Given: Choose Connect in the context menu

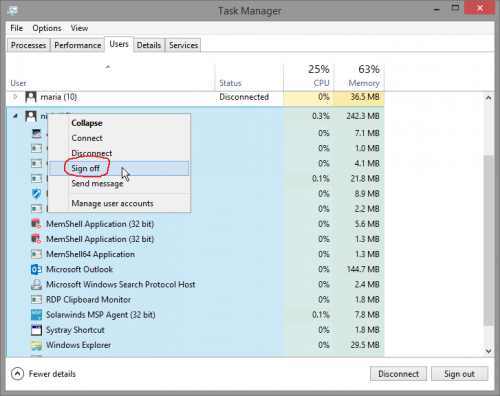Looking at the screenshot, I should click(x=119, y=138).
